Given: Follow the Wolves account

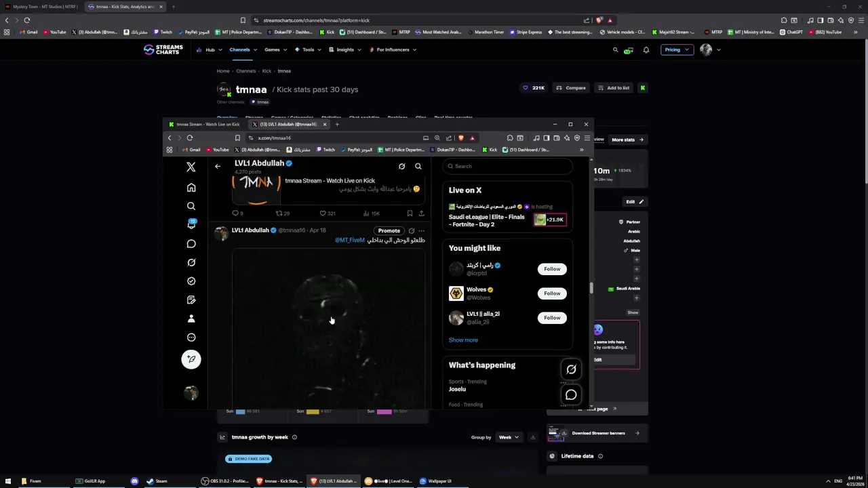Looking at the screenshot, I should (x=552, y=293).
